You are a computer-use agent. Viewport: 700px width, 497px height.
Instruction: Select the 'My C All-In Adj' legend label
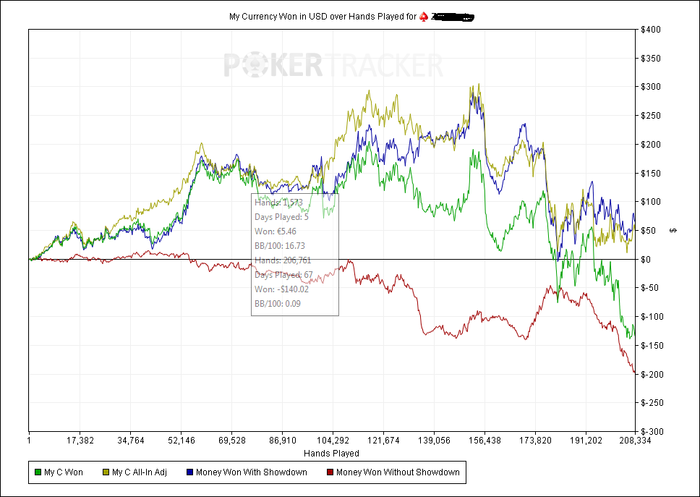(x=139, y=472)
